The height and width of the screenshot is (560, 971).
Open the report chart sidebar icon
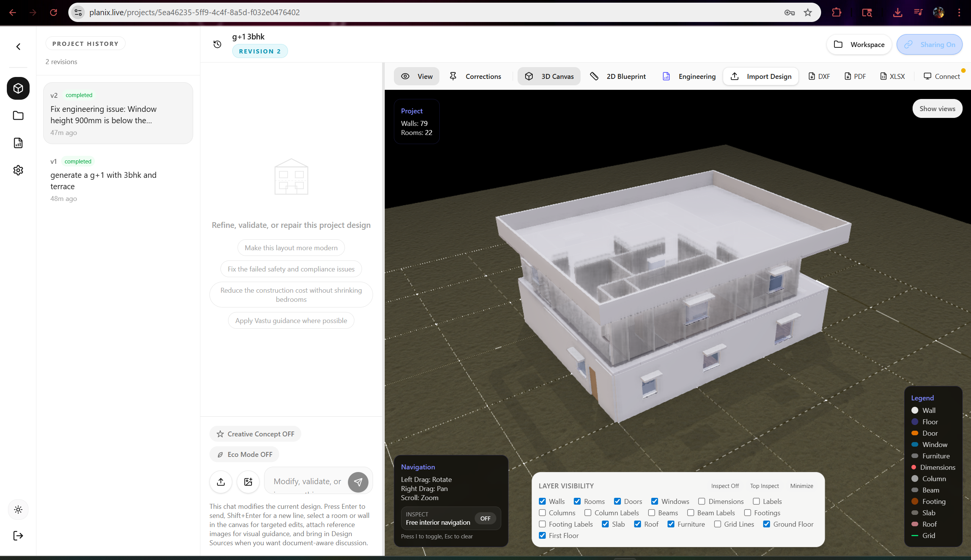(x=18, y=143)
